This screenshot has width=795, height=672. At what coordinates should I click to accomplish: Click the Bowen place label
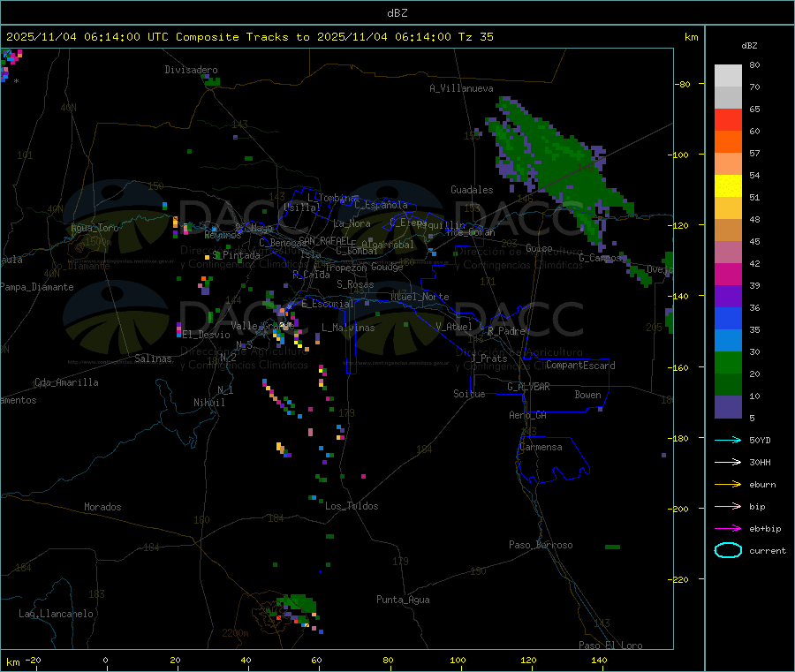[588, 396]
